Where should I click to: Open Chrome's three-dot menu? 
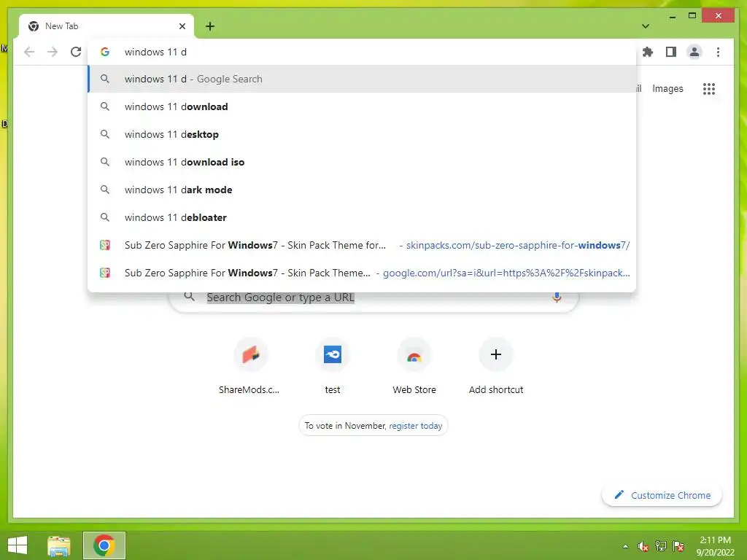click(x=718, y=52)
